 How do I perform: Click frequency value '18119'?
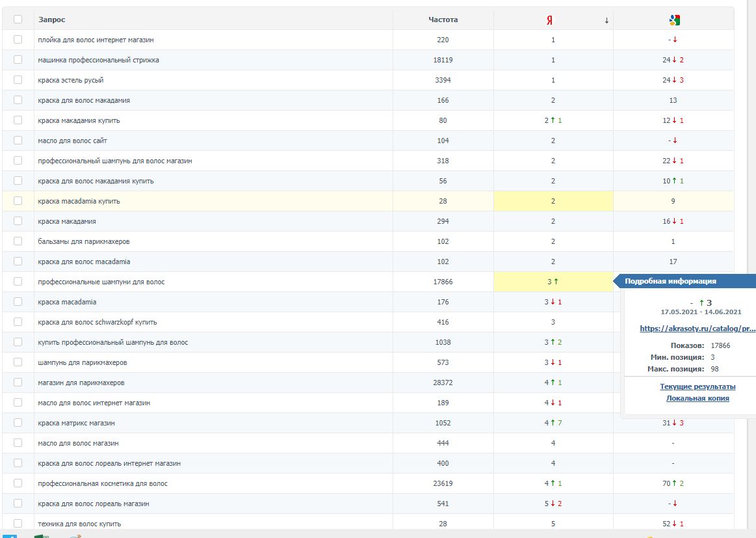[x=443, y=60]
